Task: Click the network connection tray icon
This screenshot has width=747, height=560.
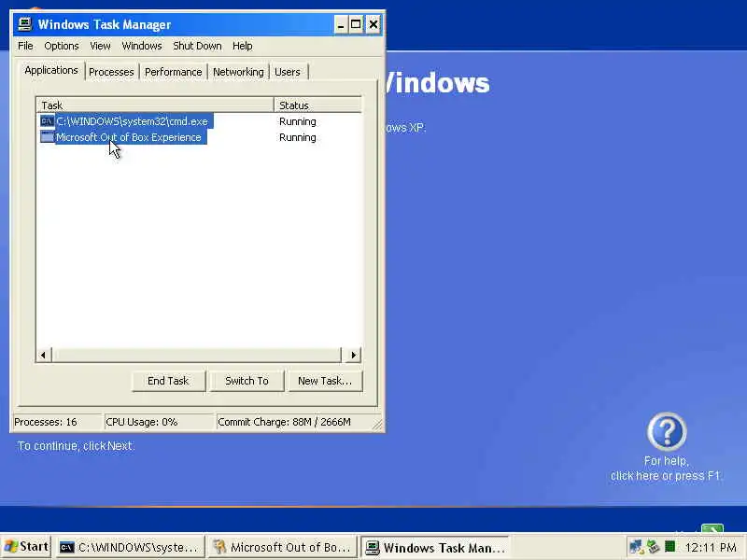Action: point(636,547)
